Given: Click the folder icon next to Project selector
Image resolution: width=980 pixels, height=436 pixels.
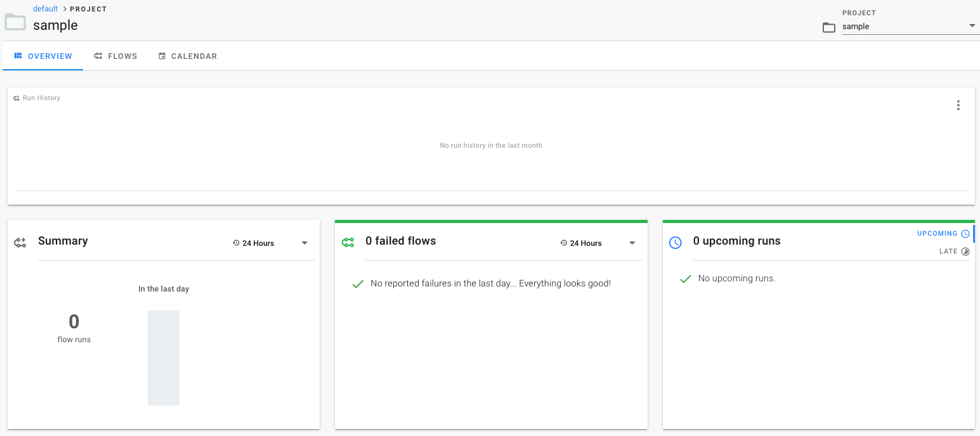Looking at the screenshot, I should [x=828, y=27].
